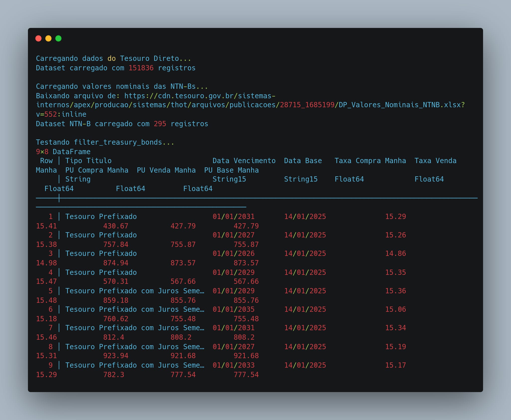Viewport: 511px width, 420px height.
Task: Click the 'PU Venda Manha' column header
Action: 166,170
